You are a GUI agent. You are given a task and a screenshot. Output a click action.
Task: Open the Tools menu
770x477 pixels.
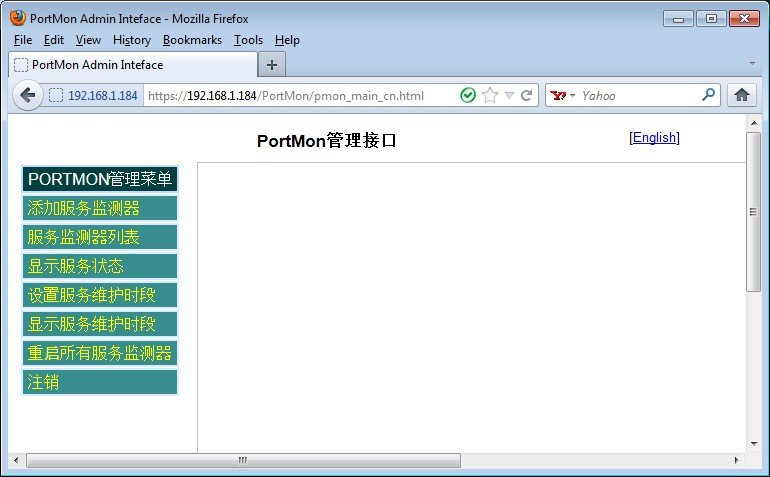click(248, 40)
